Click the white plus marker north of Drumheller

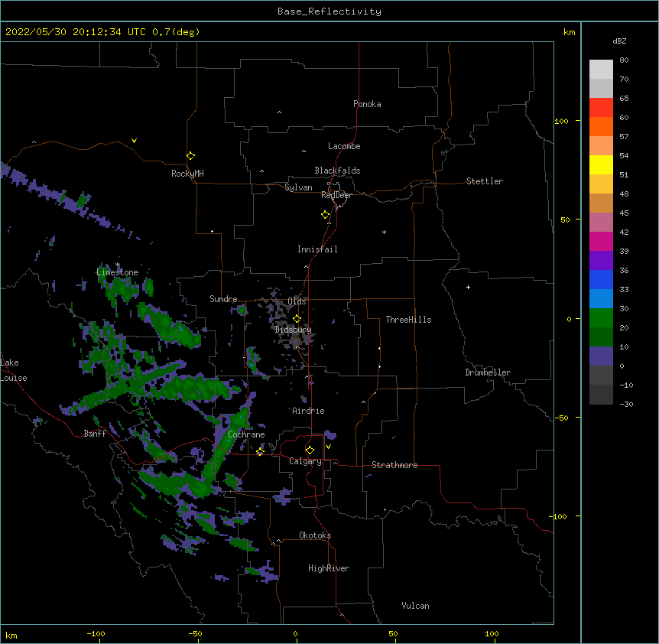pos(468,287)
